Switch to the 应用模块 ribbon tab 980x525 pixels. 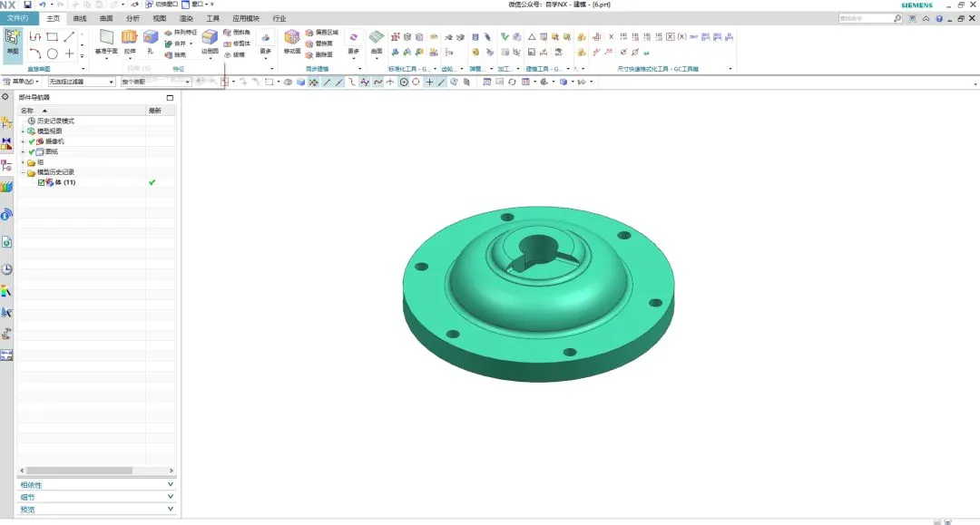tap(246, 19)
